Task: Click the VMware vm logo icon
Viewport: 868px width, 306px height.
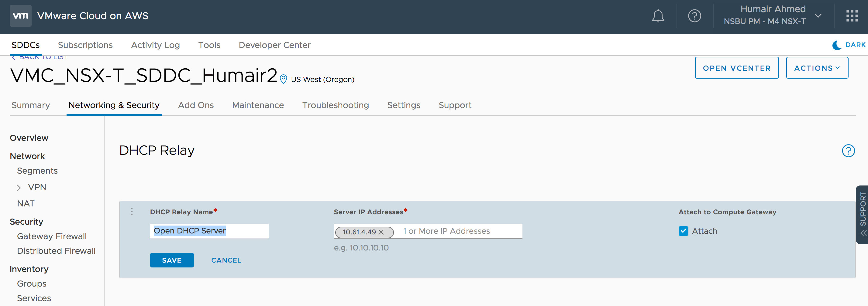Action: pyautogui.click(x=21, y=16)
